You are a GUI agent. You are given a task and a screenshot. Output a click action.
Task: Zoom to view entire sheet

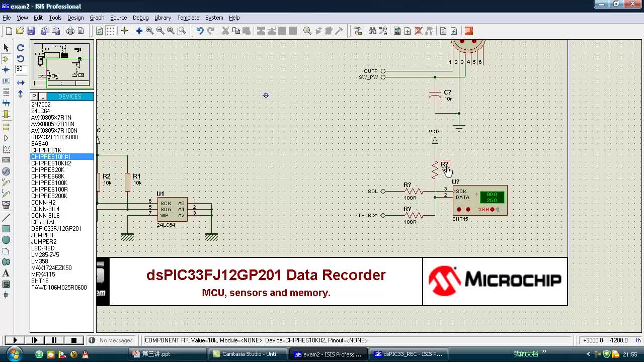pyautogui.click(x=171, y=31)
